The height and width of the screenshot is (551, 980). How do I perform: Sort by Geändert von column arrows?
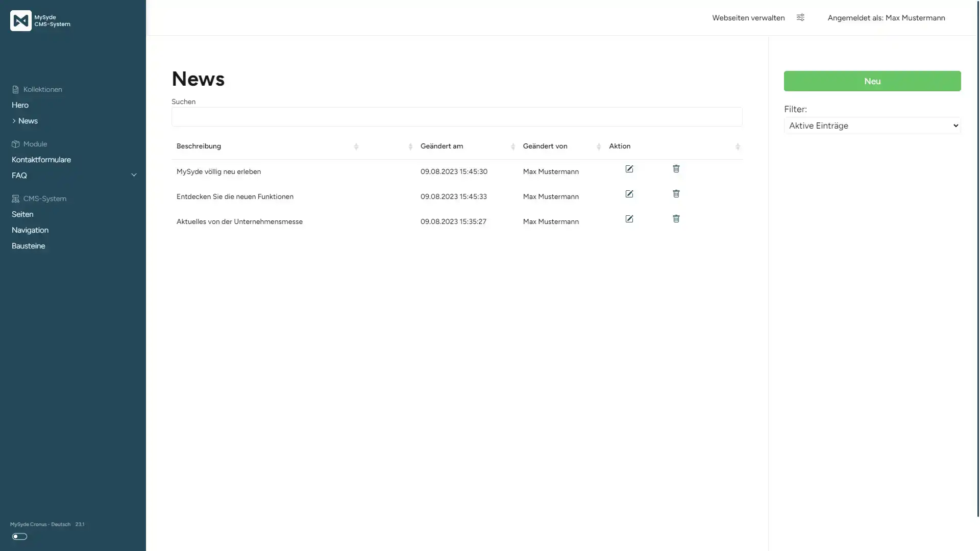pyautogui.click(x=599, y=147)
